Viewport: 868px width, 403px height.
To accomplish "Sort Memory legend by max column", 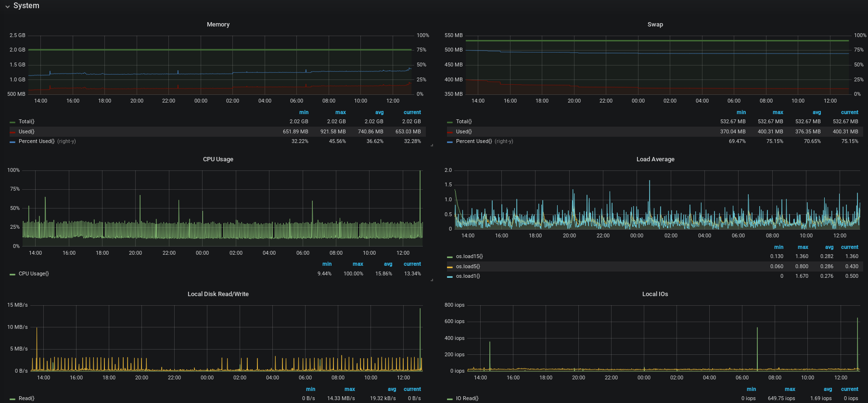I will (x=340, y=112).
